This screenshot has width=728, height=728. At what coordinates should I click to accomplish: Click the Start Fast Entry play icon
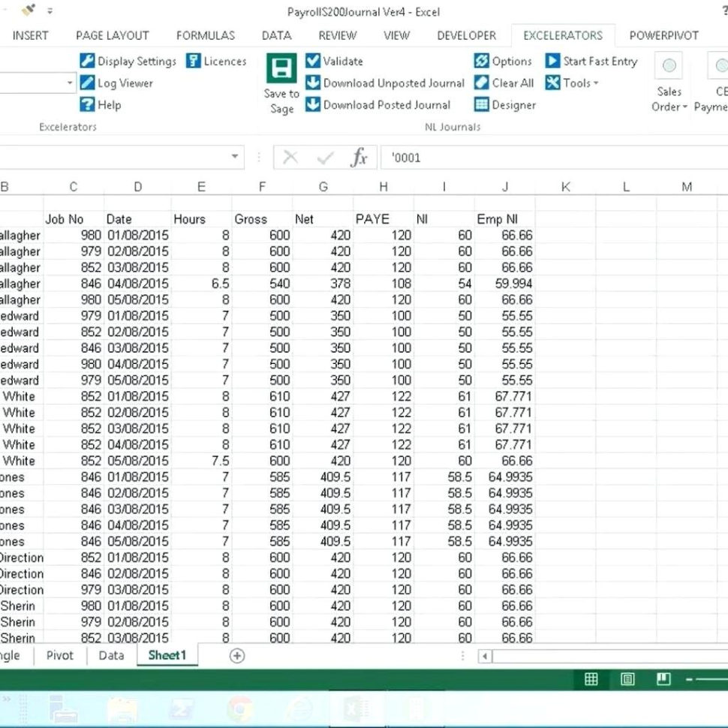click(x=552, y=61)
